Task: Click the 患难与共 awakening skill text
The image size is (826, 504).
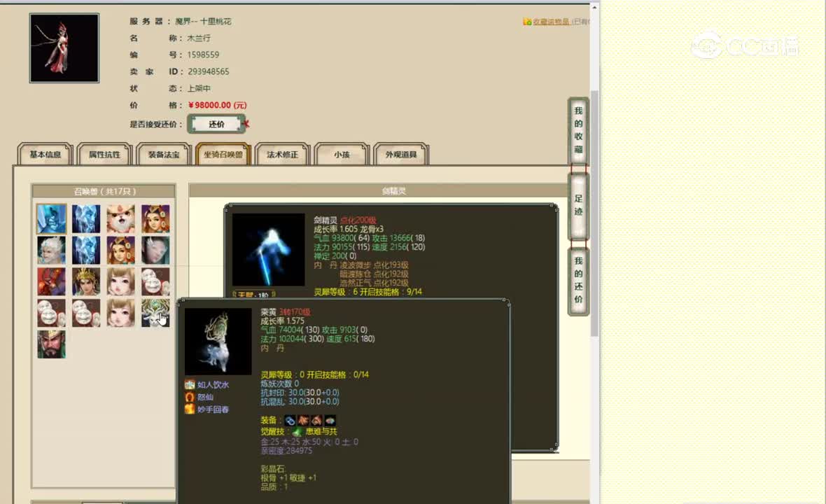Action: tap(321, 432)
